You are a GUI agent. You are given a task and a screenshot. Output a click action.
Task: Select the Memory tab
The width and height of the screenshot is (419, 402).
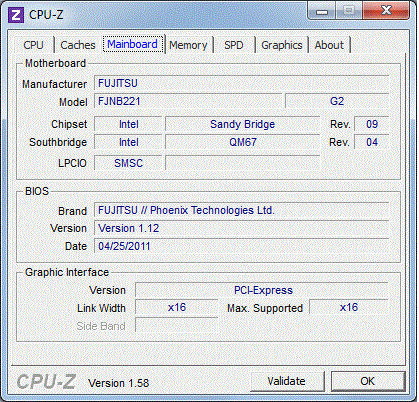(x=188, y=45)
